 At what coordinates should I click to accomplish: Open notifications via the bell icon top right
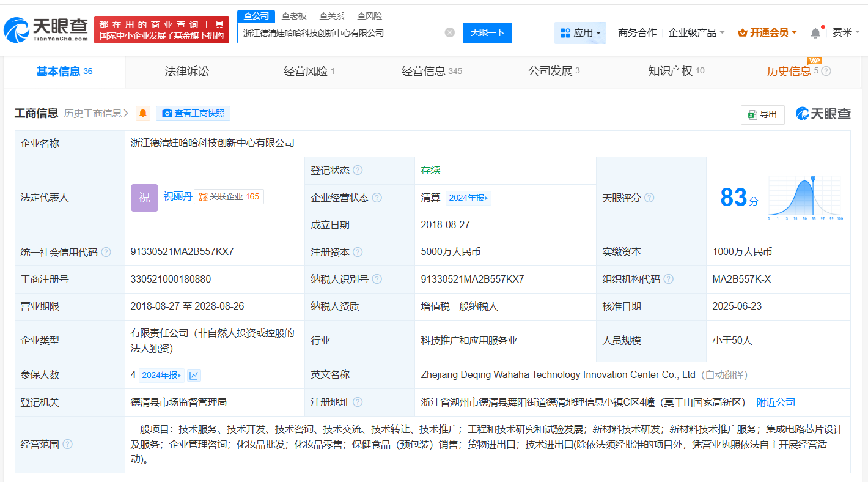point(815,32)
